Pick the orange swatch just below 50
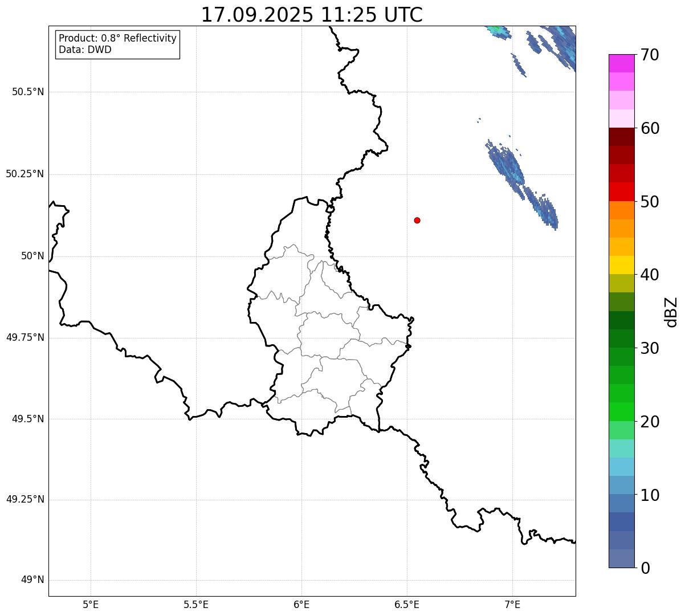Screen dimensions: 685x616 point(622,210)
